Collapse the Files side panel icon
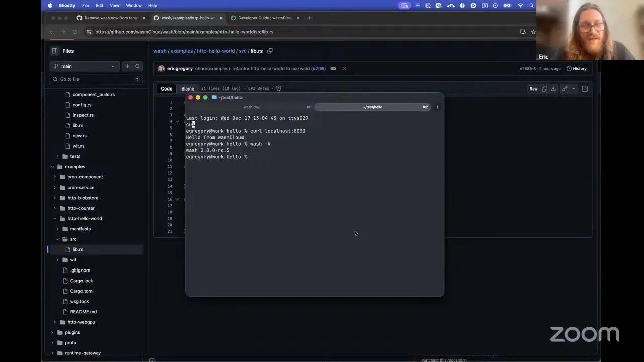This screenshot has height=362, width=644. click(55, 51)
